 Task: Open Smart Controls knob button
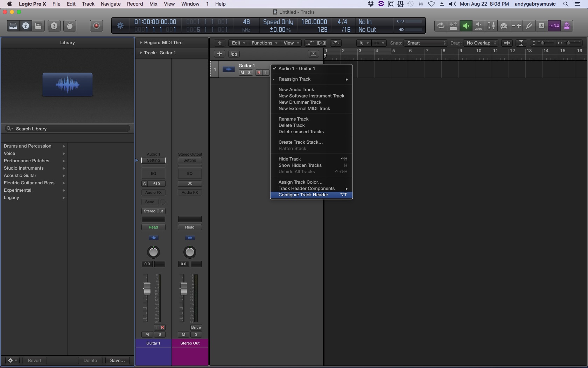coord(70,26)
